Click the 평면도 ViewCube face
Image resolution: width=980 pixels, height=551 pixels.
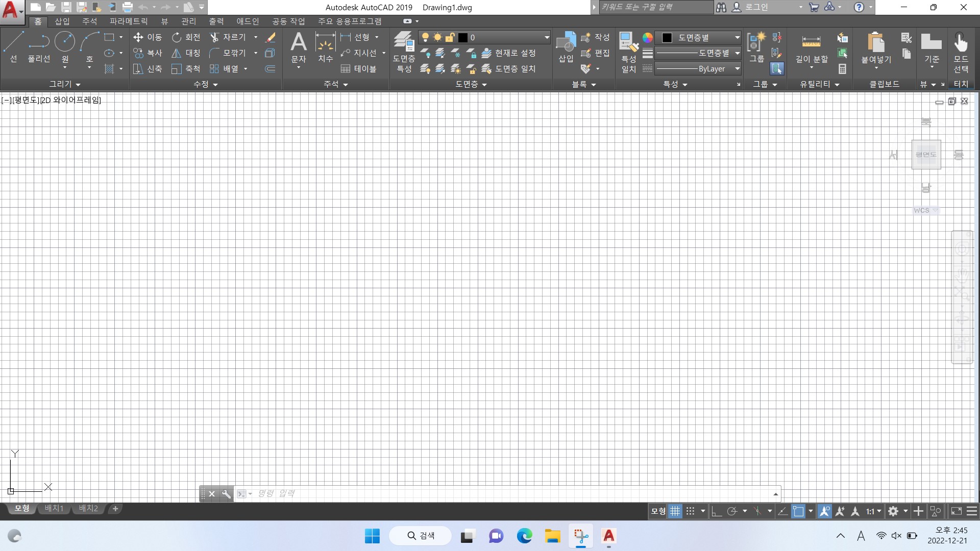click(926, 154)
